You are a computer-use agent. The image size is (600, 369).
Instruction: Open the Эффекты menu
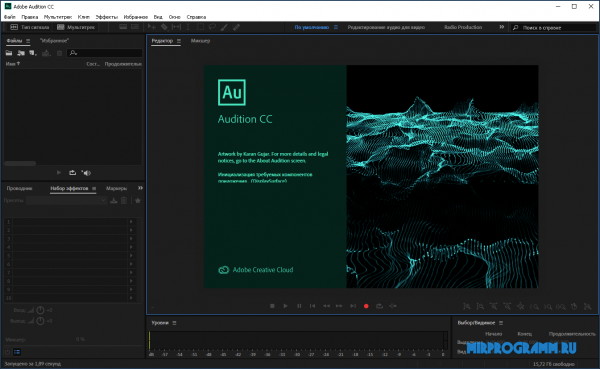click(x=106, y=17)
